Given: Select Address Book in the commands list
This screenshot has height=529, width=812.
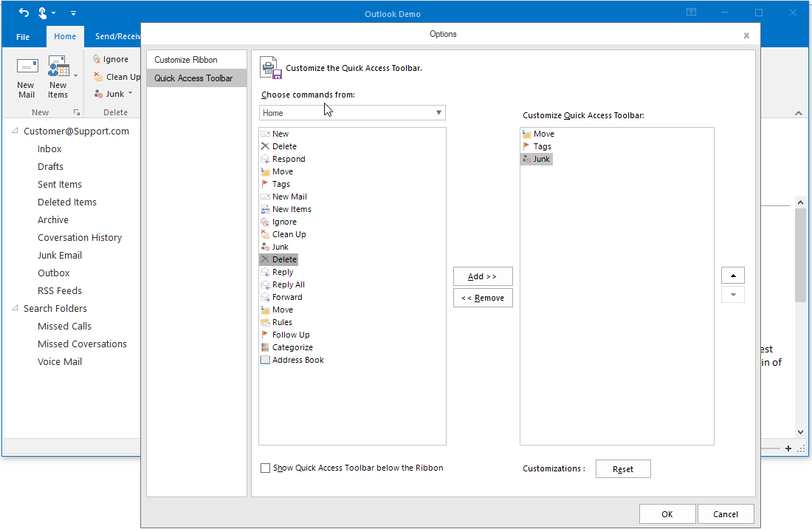Looking at the screenshot, I should click(297, 360).
